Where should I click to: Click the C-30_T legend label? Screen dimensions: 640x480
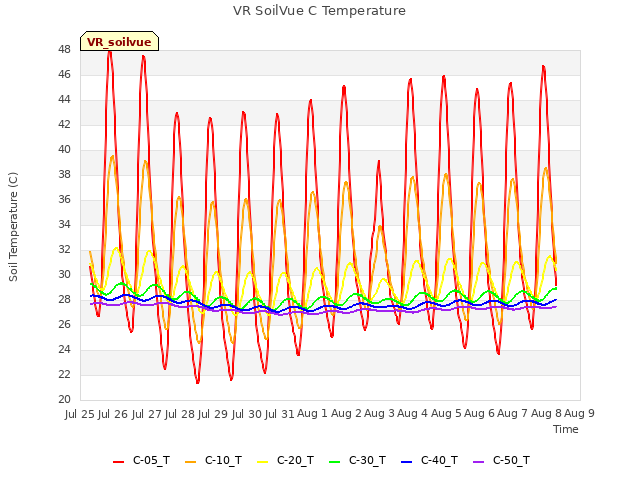click(x=367, y=460)
